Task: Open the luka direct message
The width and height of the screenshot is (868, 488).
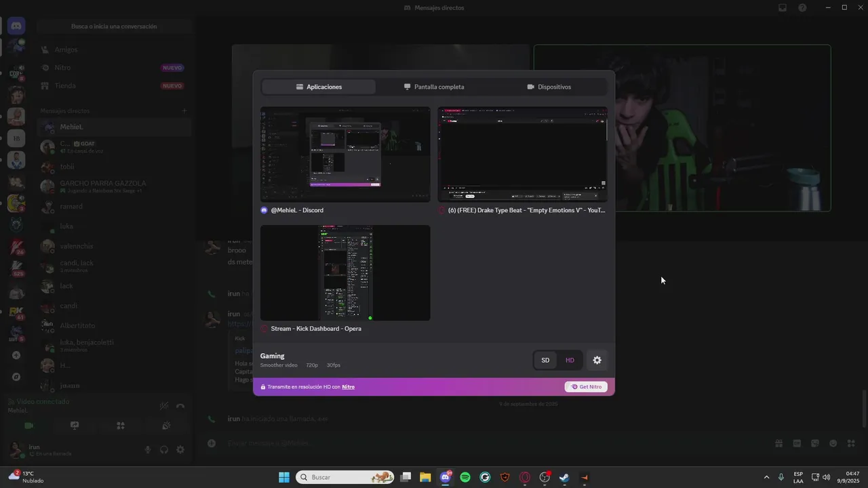Action: pos(114,226)
